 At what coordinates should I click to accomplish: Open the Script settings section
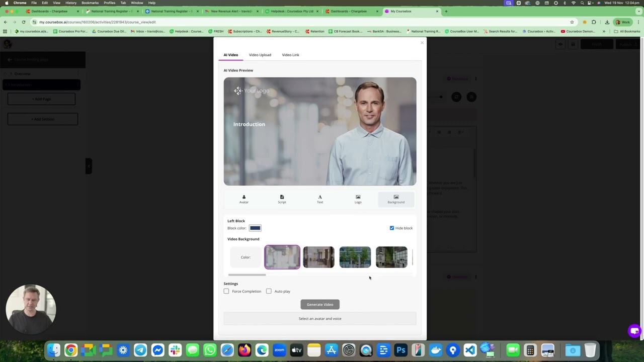282,199
